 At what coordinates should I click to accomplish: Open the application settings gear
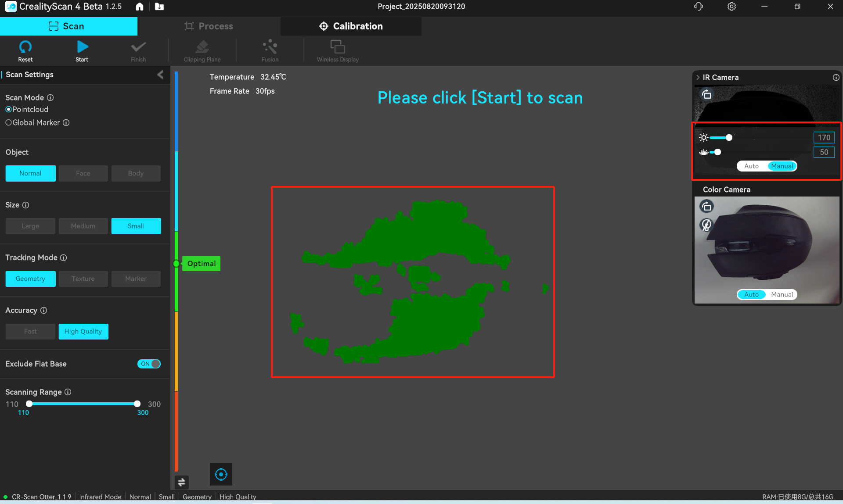[731, 7]
